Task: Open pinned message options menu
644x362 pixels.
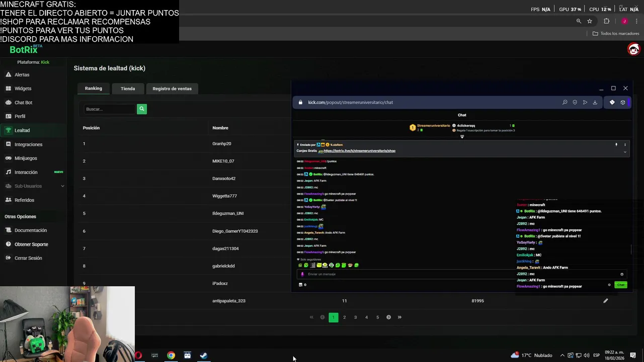Action: pos(625,145)
